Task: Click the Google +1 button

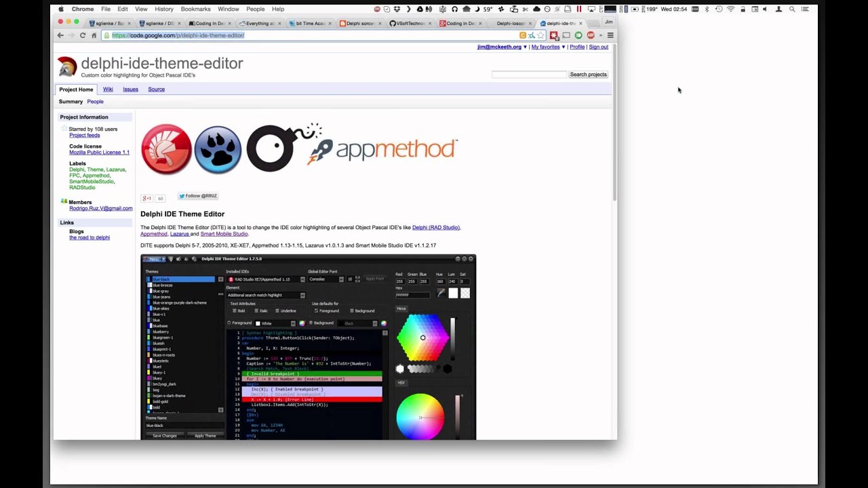Action: (x=146, y=199)
